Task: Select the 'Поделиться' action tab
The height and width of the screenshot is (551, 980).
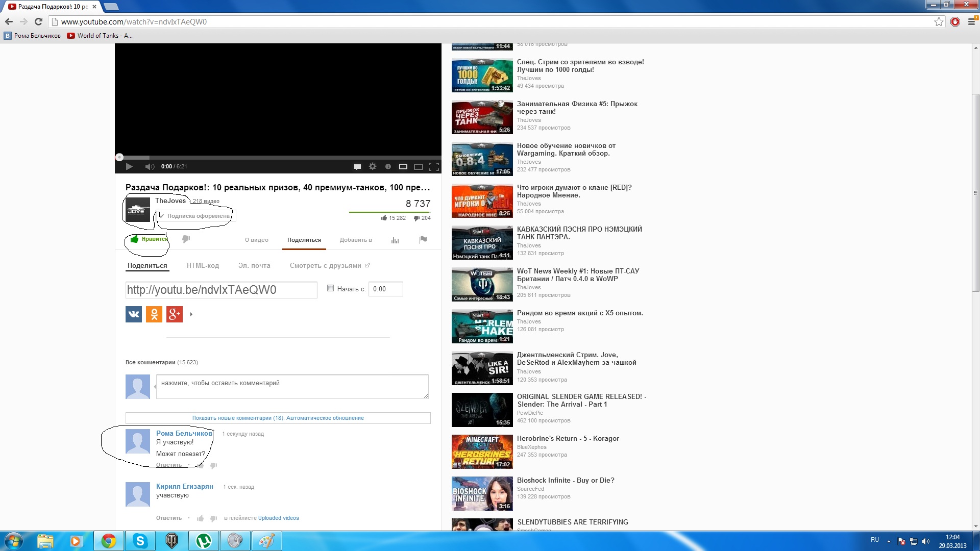Action: (x=304, y=240)
